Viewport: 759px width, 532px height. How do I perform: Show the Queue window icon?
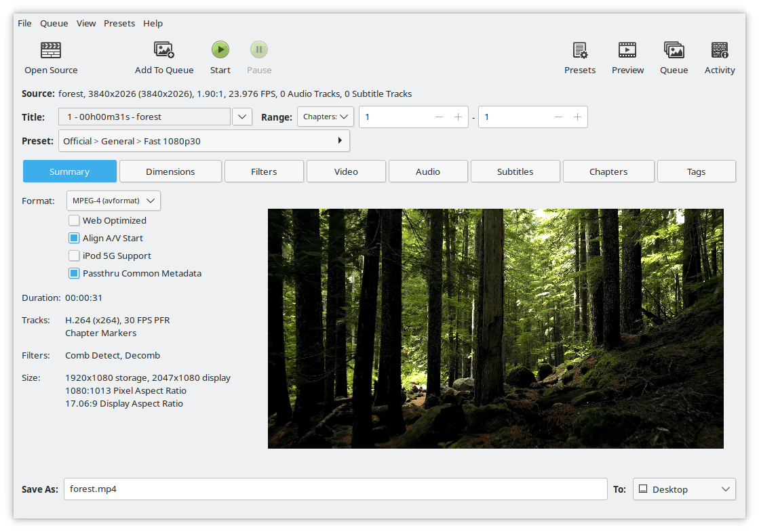(x=674, y=50)
